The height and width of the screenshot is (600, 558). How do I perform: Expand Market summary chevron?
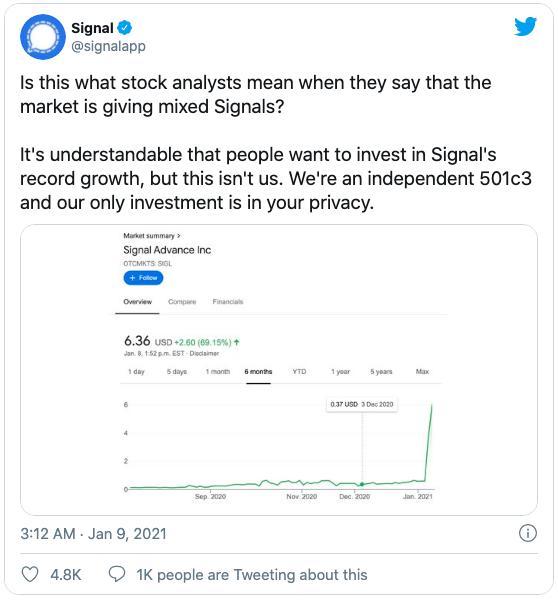click(x=179, y=236)
